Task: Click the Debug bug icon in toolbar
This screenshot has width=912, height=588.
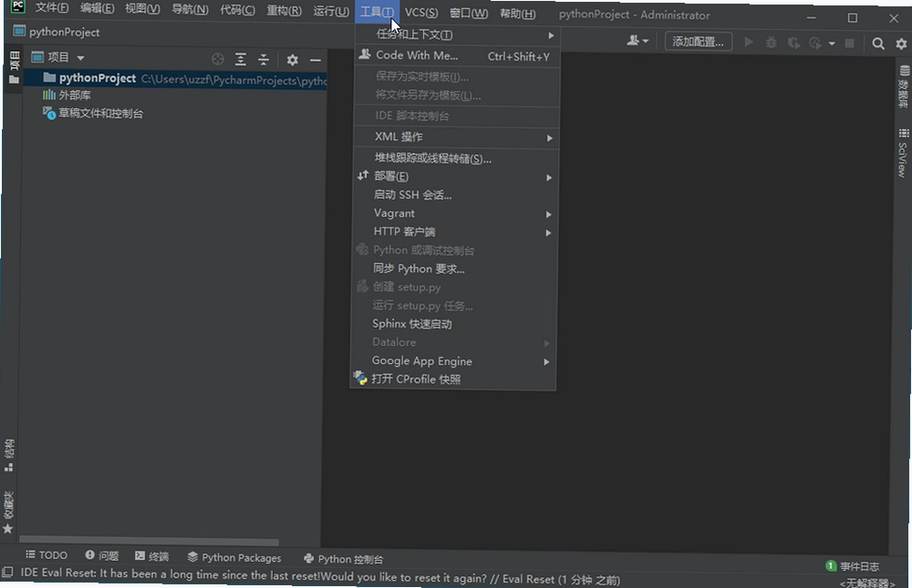Action: 771,42
